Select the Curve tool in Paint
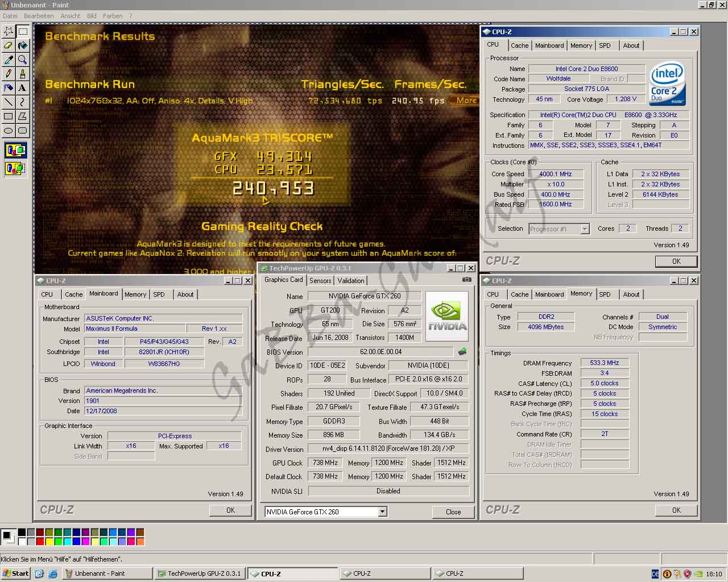The image size is (728, 582). click(x=22, y=102)
